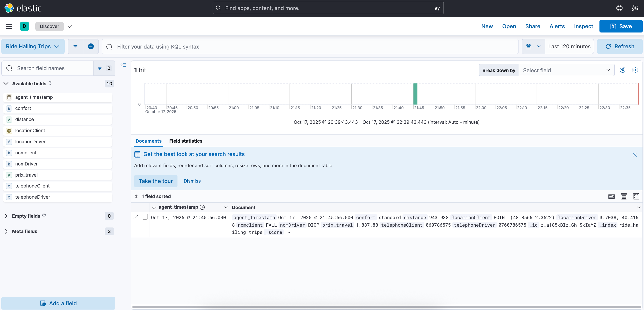Screen dimensions: 644x310
Task: Switch to the Field statistics tab
Action: [x=185, y=141]
